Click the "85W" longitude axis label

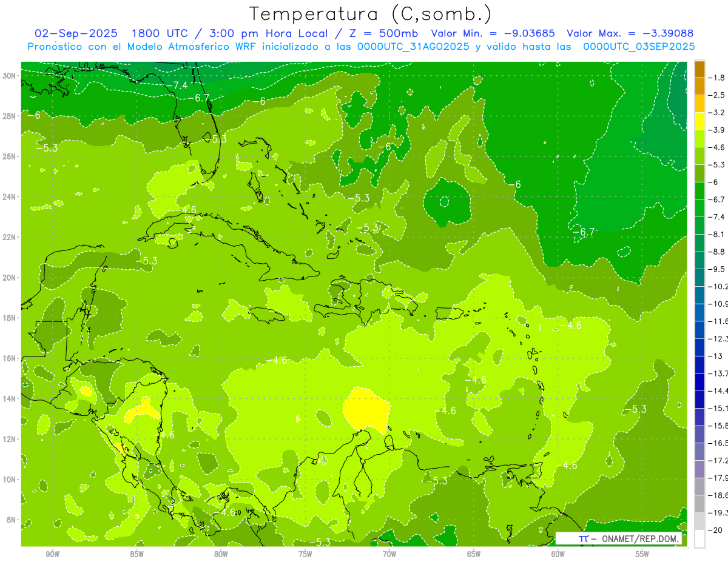[136, 554]
